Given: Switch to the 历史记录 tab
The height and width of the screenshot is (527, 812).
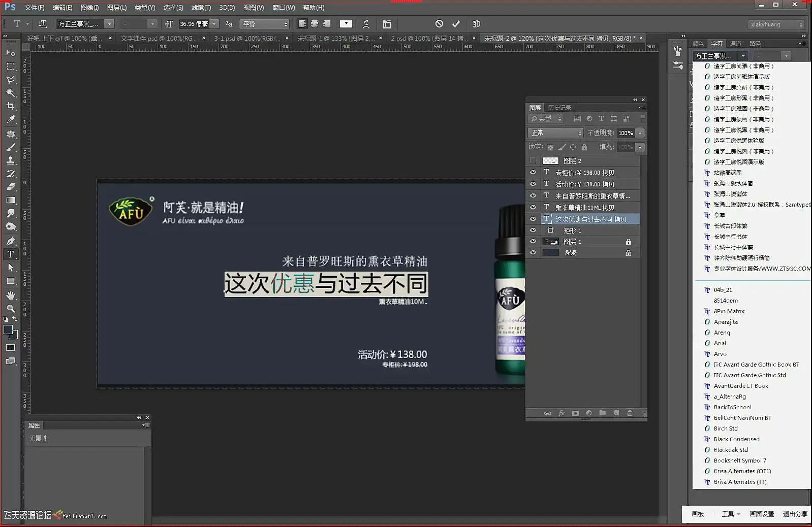Looking at the screenshot, I should pyautogui.click(x=559, y=108).
